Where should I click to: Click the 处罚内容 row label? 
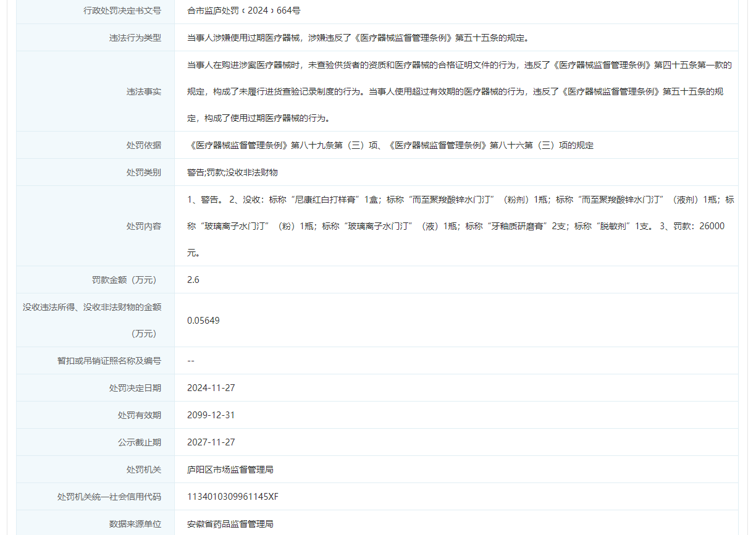(144, 226)
